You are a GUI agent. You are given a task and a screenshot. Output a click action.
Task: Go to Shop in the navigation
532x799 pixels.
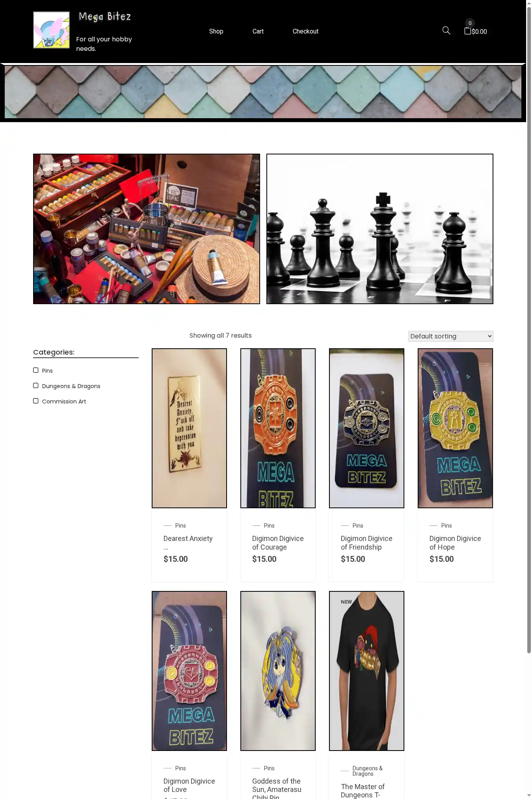coord(216,31)
